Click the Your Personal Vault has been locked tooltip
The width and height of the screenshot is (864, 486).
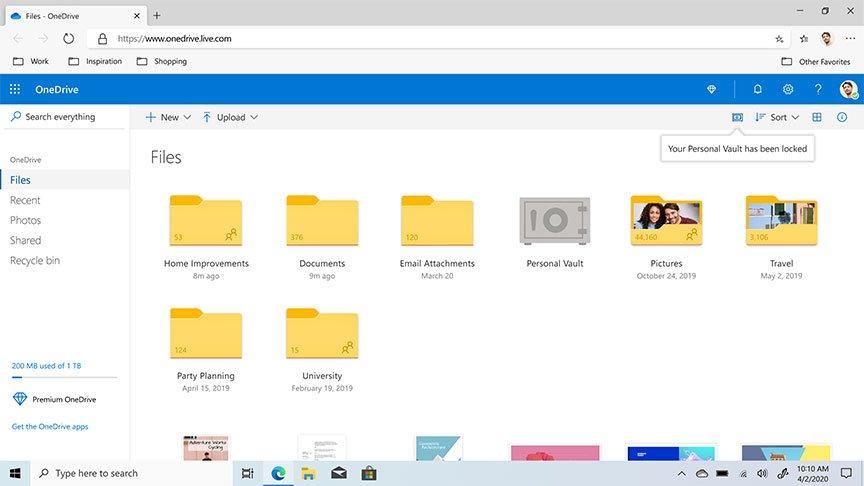click(x=737, y=149)
